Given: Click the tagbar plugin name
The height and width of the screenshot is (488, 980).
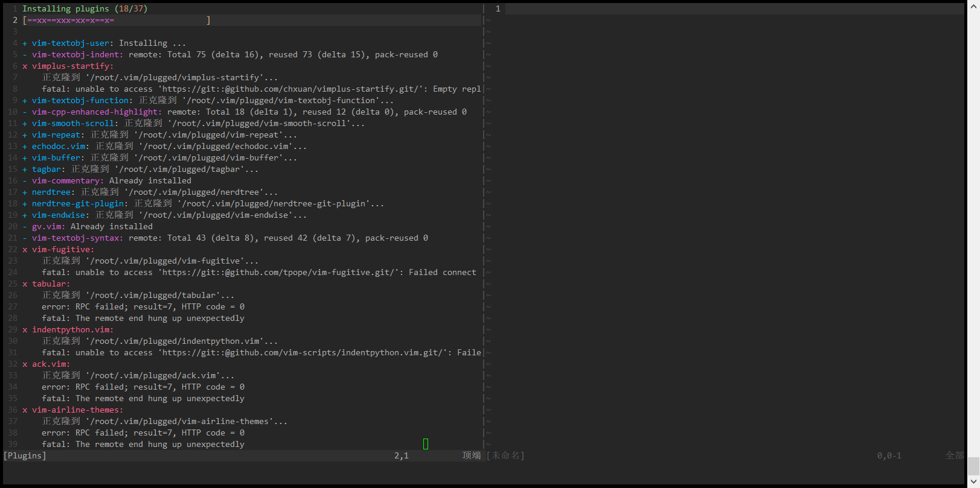Looking at the screenshot, I should (x=46, y=169).
